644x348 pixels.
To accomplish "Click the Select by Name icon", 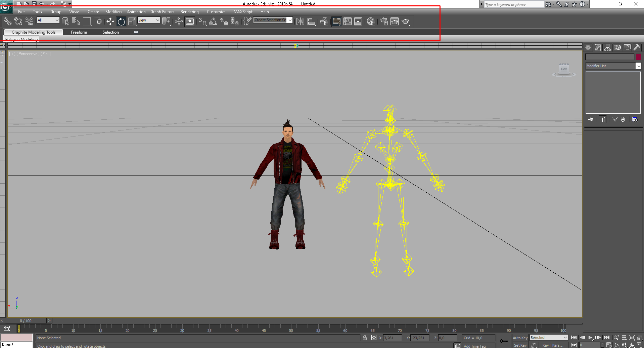I will pyautogui.click(x=76, y=22).
